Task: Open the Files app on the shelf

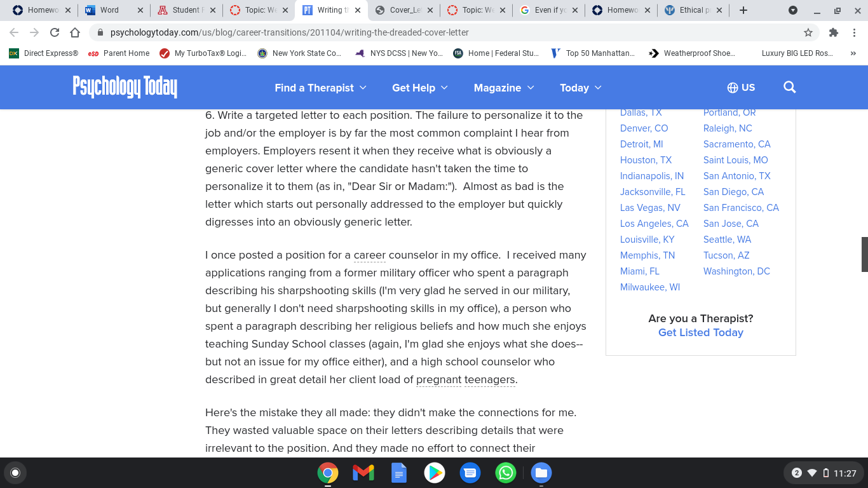Action: (541, 473)
